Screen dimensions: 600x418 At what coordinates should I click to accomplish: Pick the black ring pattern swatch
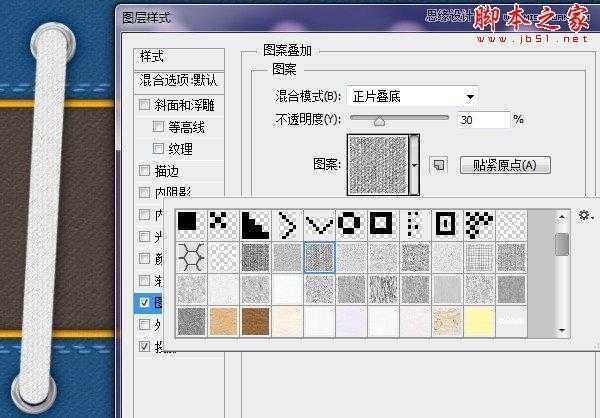(352, 224)
